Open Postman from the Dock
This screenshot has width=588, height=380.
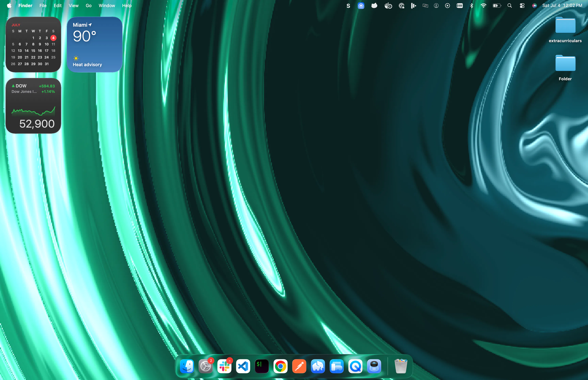[x=299, y=366]
